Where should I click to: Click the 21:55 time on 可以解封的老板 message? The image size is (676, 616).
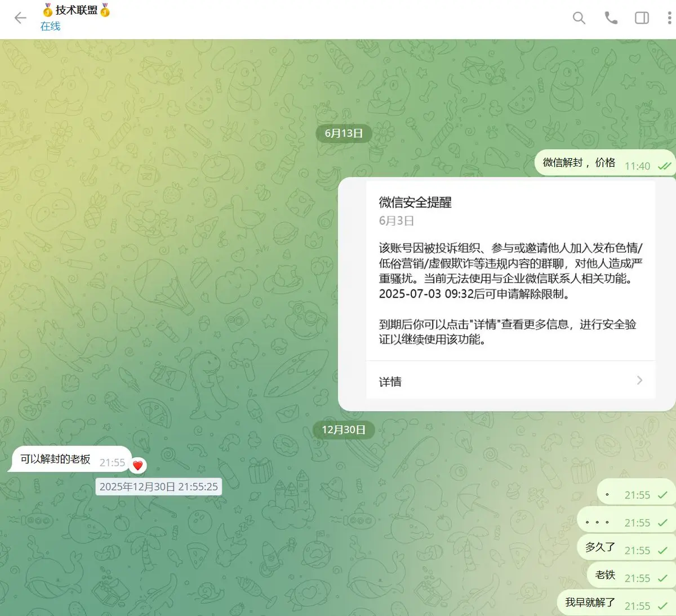pyautogui.click(x=112, y=462)
